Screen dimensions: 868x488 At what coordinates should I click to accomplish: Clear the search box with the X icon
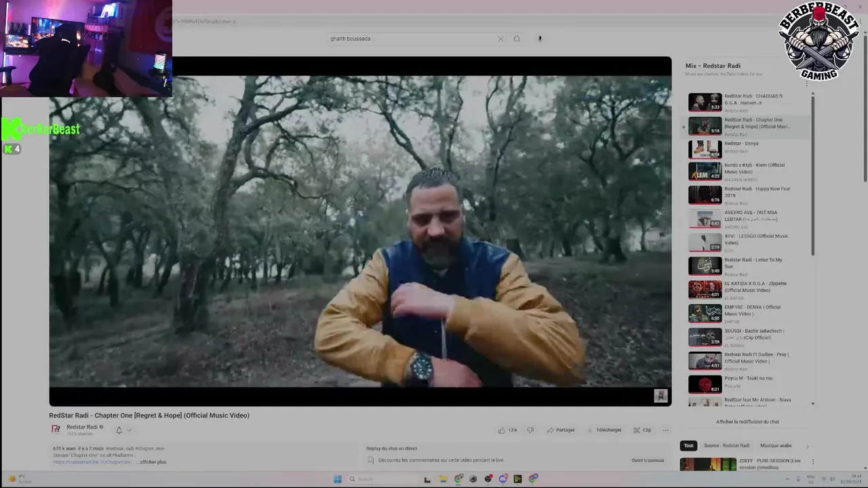pos(500,39)
